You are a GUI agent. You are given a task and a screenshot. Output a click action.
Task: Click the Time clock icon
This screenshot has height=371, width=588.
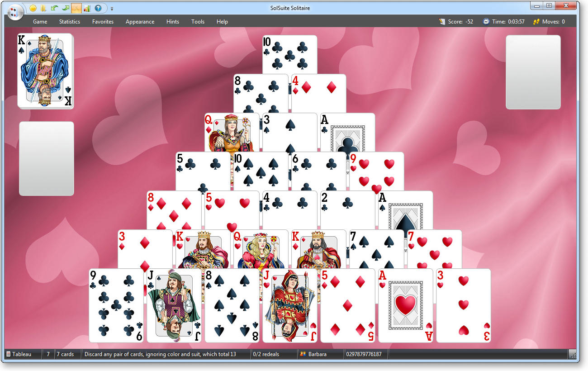point(486,21)
